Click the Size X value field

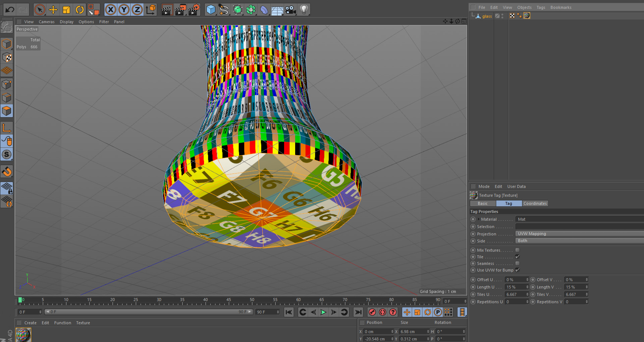(x=413, y=332)
